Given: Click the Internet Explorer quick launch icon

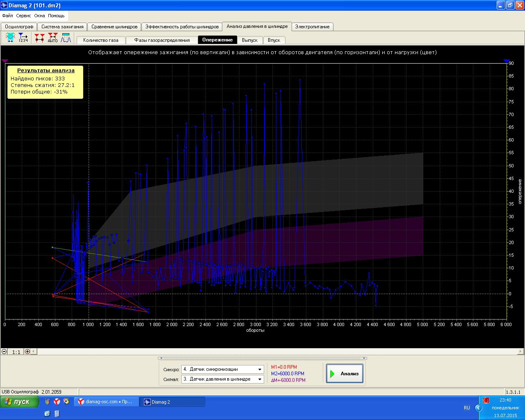Looking at the screenshot, I should pos(47,414).
